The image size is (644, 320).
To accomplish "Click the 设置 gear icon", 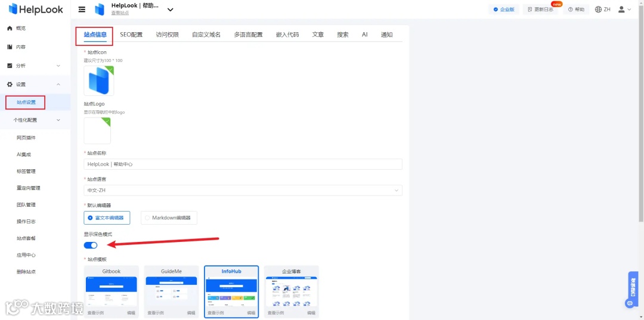I will point(10,85).
